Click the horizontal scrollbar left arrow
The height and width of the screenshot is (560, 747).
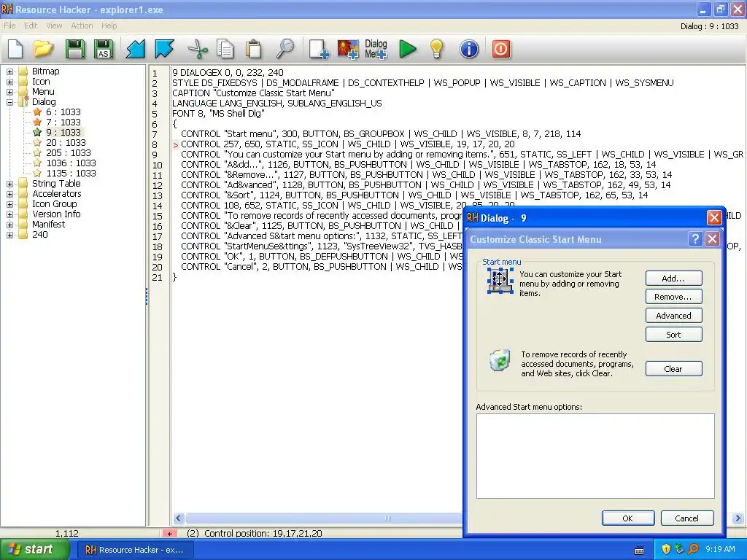click(x=179, y=518)
